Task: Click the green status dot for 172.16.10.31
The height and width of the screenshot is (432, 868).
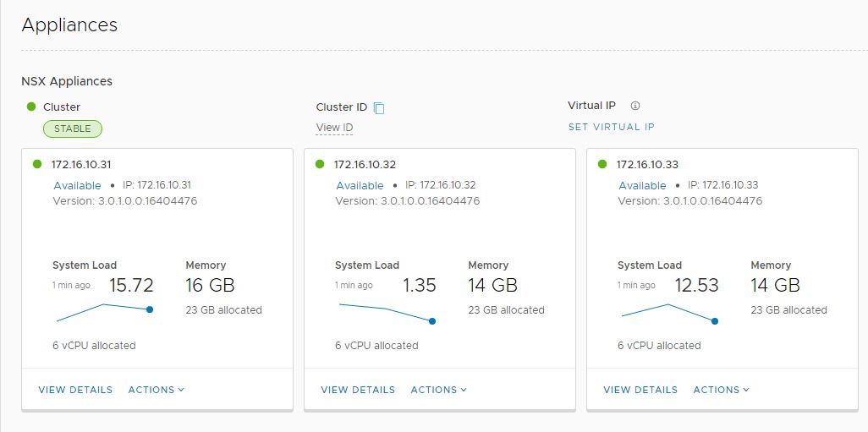Action: pyautogui.click(x=37, y=164)
